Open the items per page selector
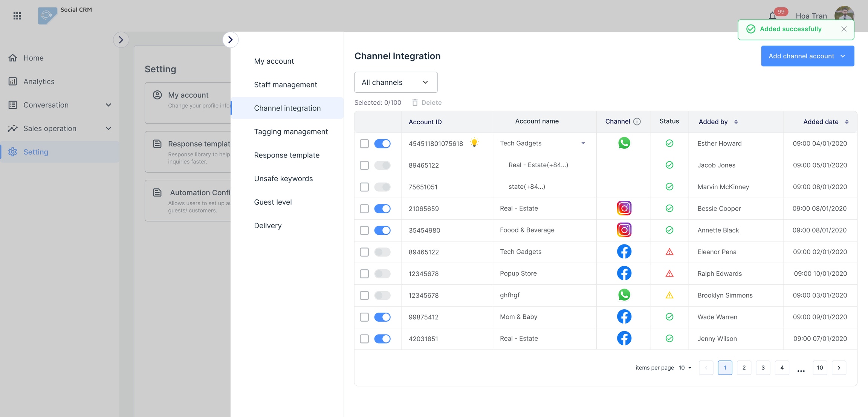Viewport: 868px width, 417px height. point(685,368)
